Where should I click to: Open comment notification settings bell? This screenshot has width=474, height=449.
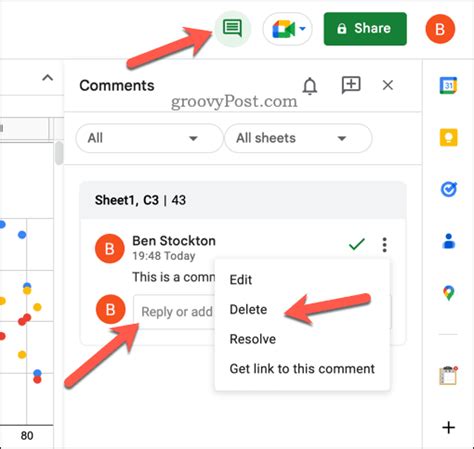click(x=310, y=86)
